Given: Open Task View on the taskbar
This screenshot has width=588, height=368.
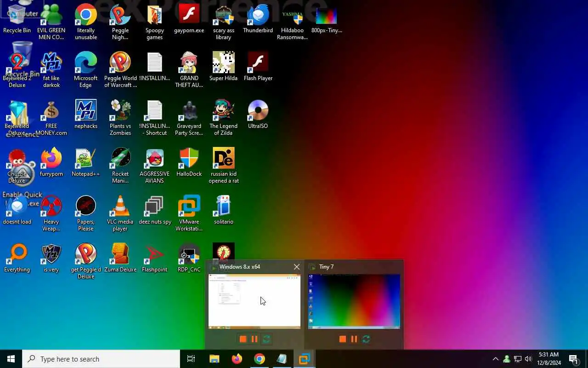Looking at the screenshot, I should click(191, 359).
